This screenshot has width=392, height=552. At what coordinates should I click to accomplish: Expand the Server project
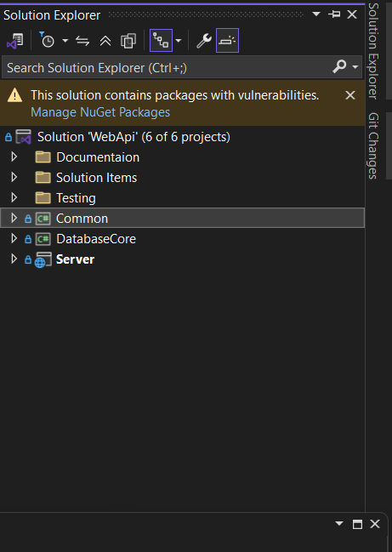(x=14, y=259)
